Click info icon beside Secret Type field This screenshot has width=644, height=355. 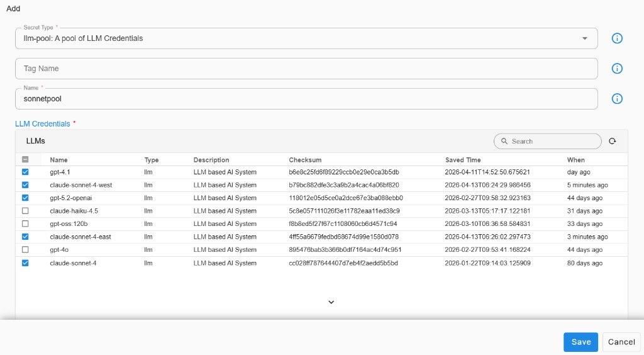(617, 38)
